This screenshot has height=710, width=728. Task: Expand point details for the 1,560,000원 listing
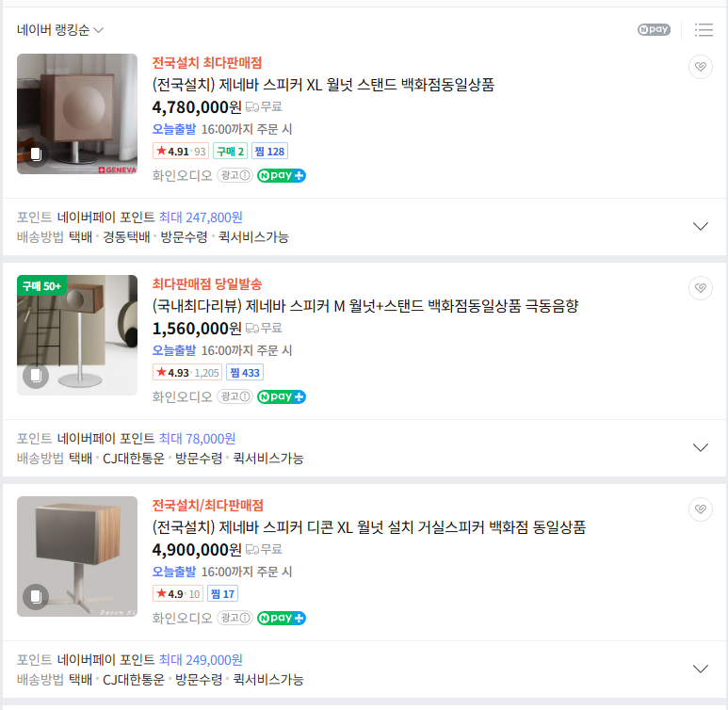[700, 448]
